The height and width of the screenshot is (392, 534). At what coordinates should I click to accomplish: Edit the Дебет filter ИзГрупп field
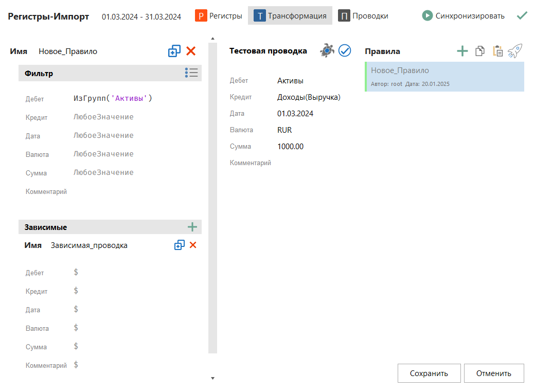pos(113,98)
